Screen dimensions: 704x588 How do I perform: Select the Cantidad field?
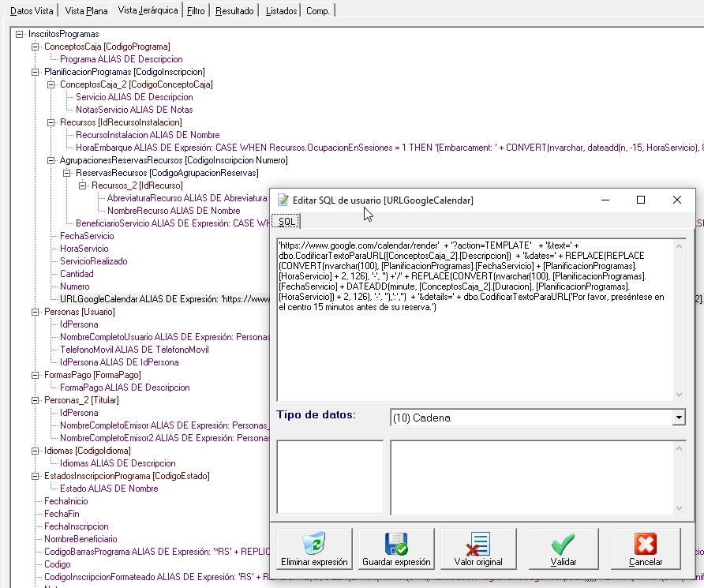(x=77, y=274)
